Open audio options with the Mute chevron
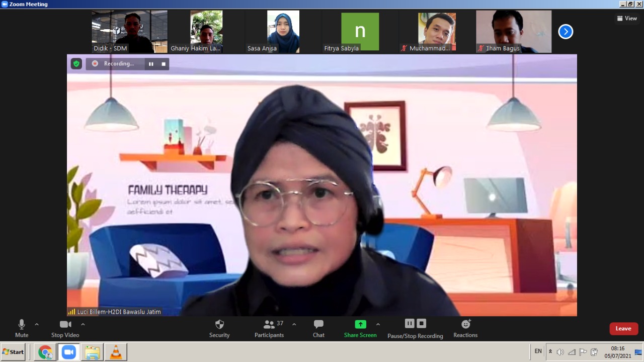The height and width of the screenshot is (362, 644). pyautogui.click(x=36, y=324)
